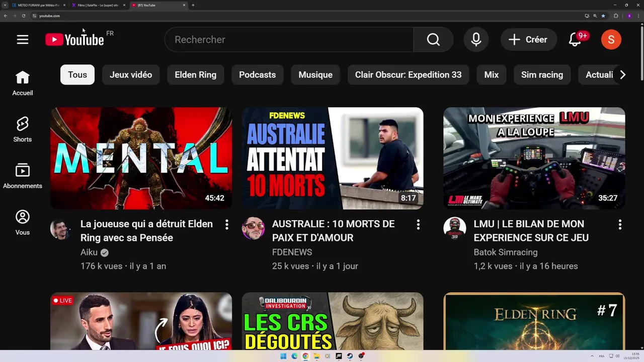Start voice search with the microphone
Image resolution: width=644 pixels, height=362 pixels.
pos(476,40)
